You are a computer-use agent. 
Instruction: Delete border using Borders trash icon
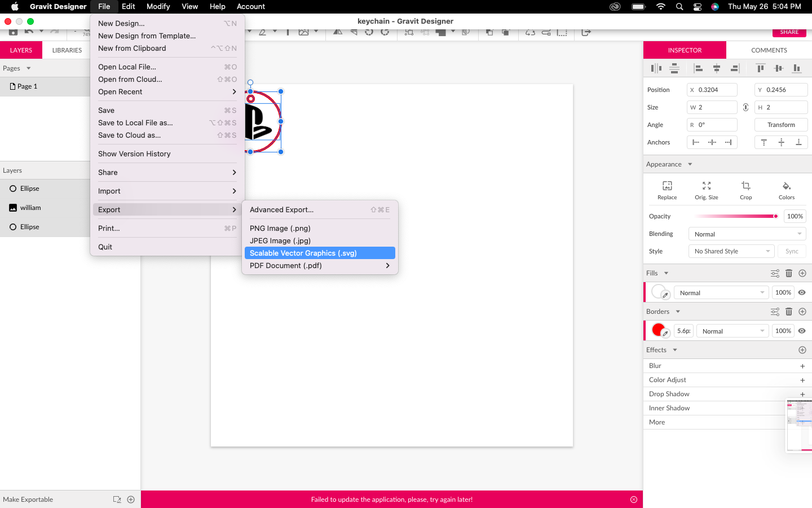789,312
